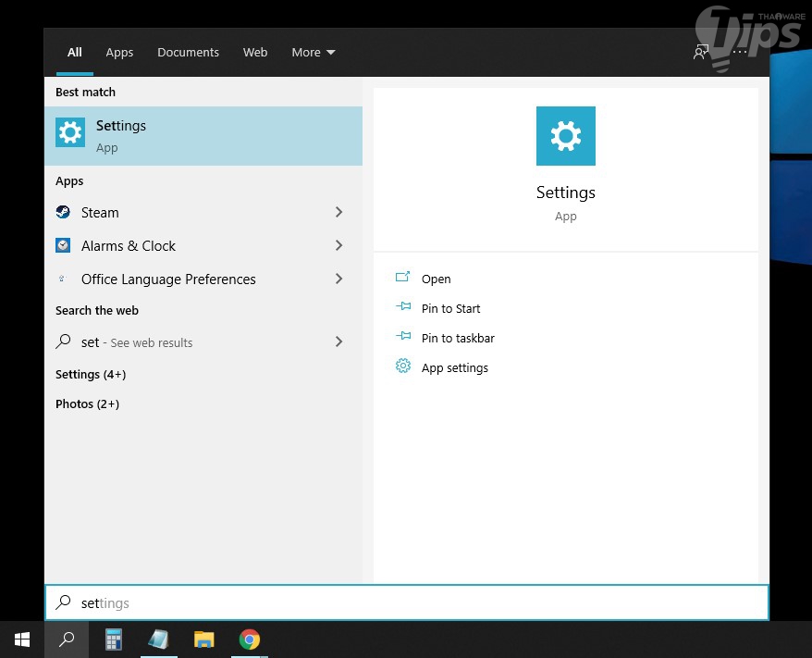
Task: Switch to the Documents filter tab
Action: (x=188, y=53)
